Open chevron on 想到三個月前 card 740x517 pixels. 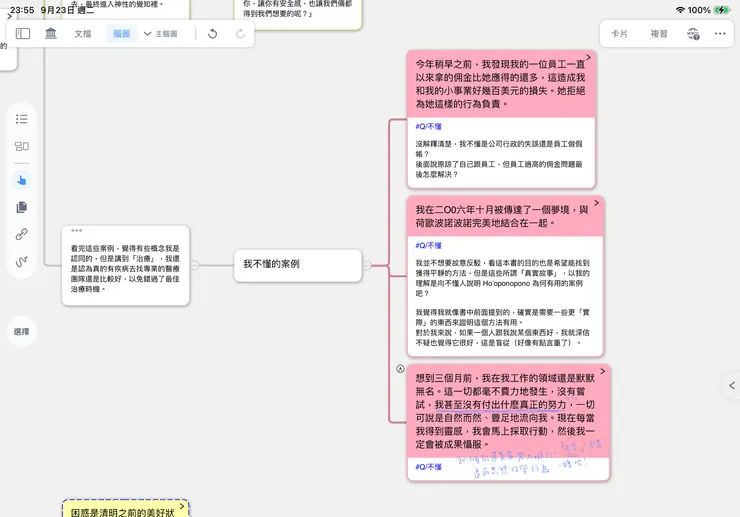coord(603,371)
